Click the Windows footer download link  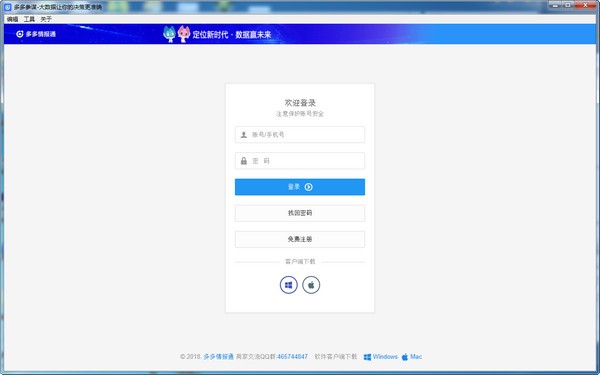tap(380, 357)
